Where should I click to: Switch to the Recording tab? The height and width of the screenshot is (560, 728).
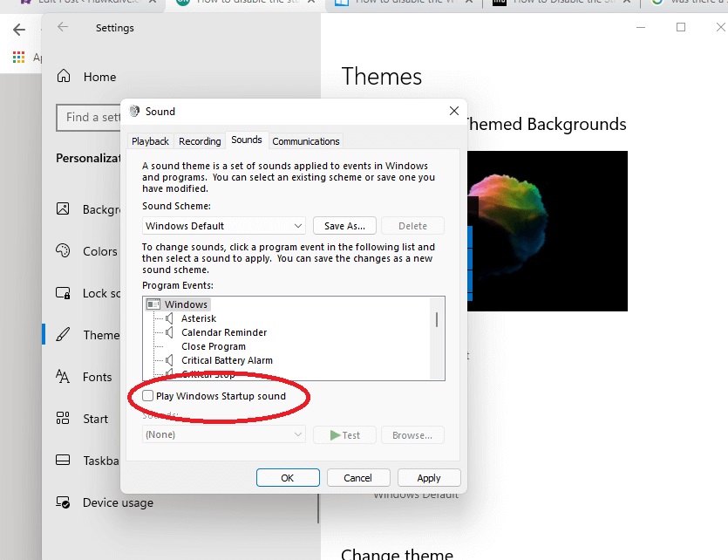coord(200,140)
